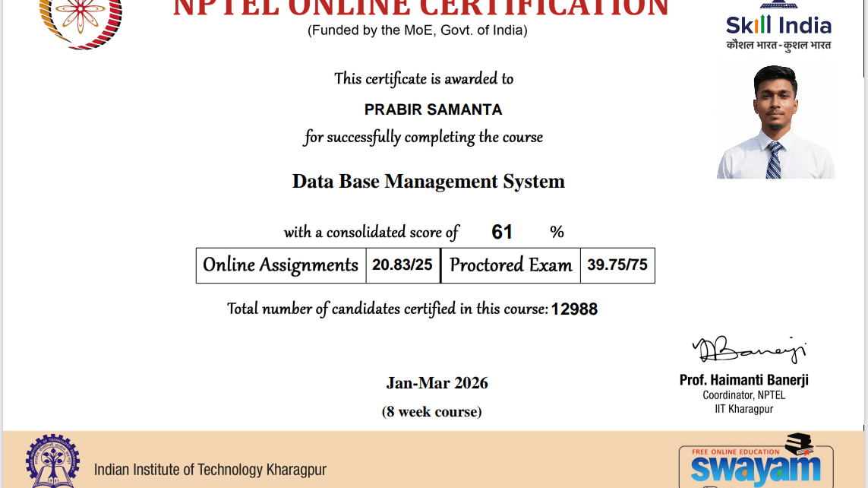Click the certified candidates count '12988'
Image resolution: width=868 pixels, height=488 pixels.
click(x=574, y=309)
